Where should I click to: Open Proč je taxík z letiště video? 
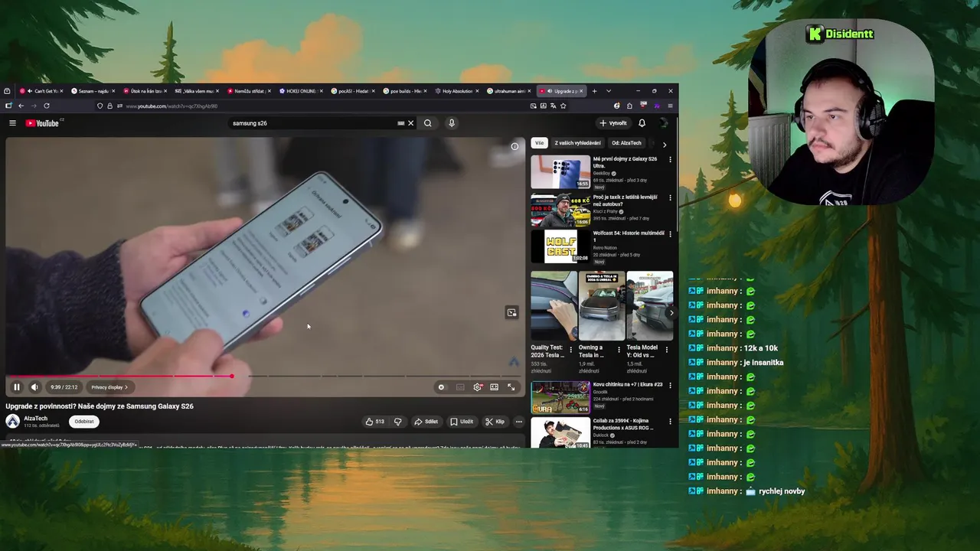(560, 210)
